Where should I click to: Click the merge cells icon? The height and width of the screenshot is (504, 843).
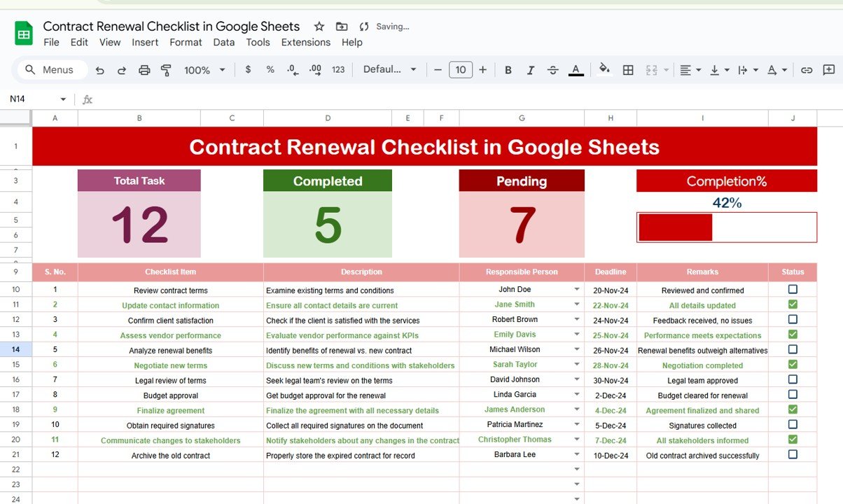pyautogui.click(x=651, y=70)
